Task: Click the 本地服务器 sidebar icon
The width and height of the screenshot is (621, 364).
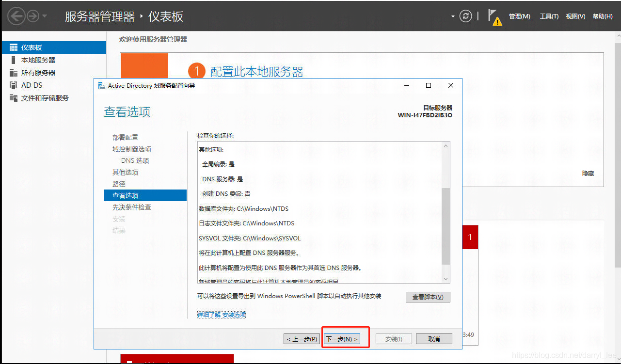Action: [14, 60]
